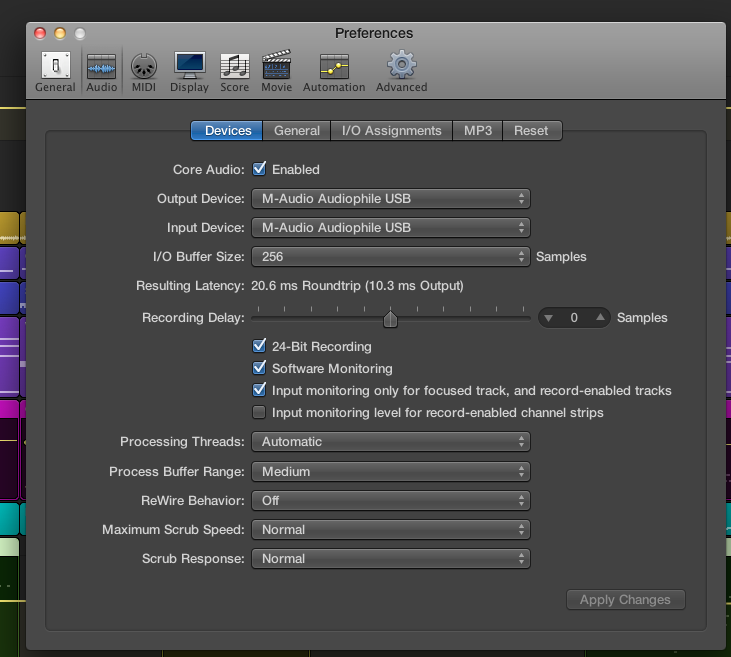
Task: Close the Preferences window
Action: [40, 33]
